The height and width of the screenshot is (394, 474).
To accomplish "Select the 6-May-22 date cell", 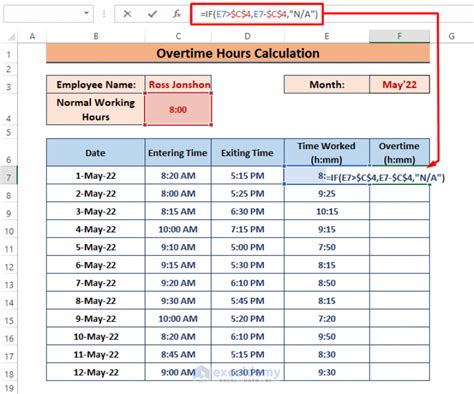I will click(x=96, y=265).
